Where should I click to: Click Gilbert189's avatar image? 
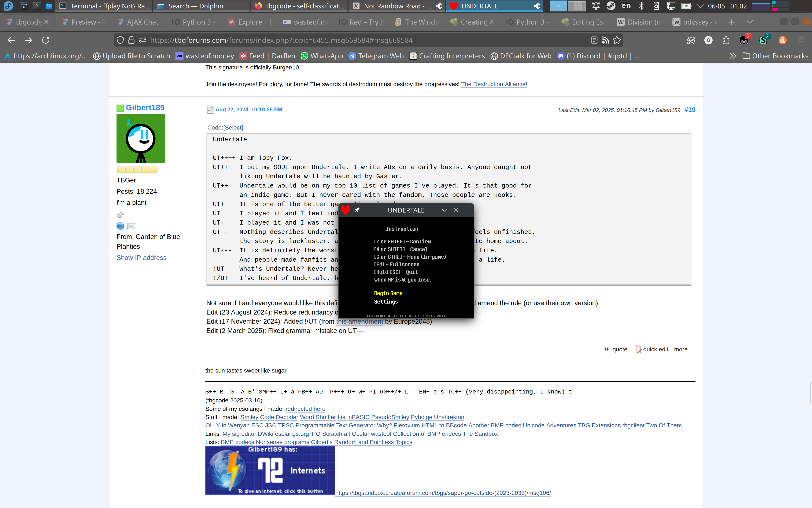[x=141, y=138]
